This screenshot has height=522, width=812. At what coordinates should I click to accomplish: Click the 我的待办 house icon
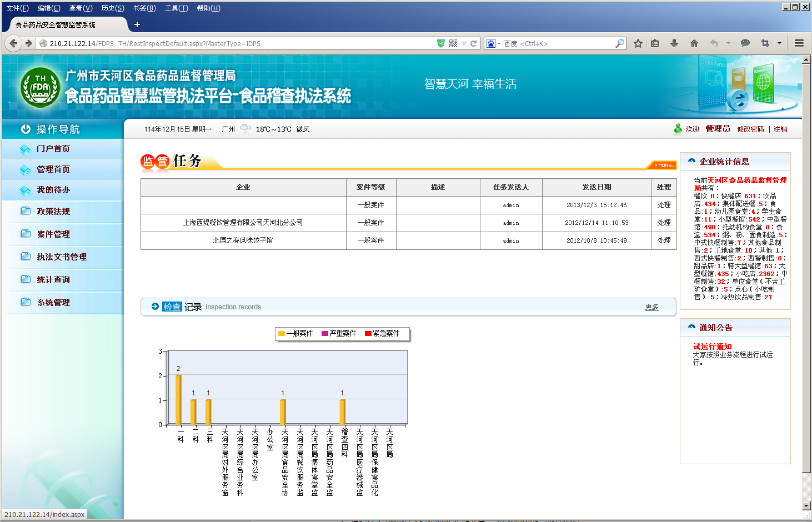tap(25, 190)
